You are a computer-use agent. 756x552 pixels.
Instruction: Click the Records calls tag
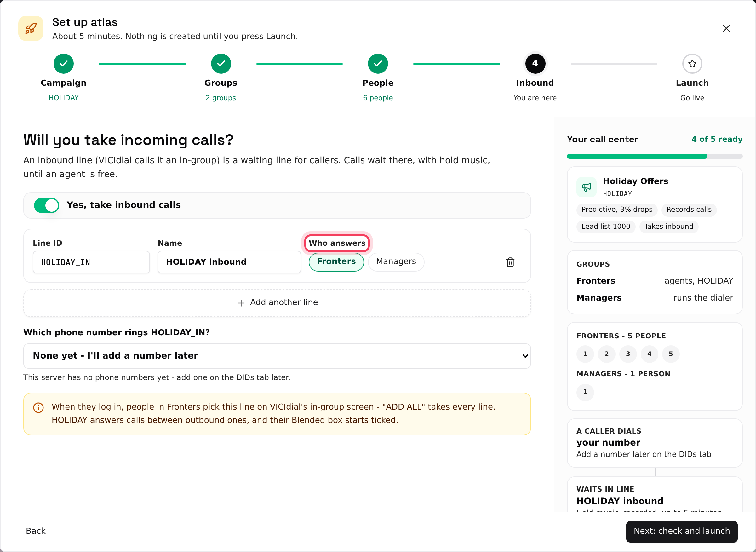(x=689, y=210)
